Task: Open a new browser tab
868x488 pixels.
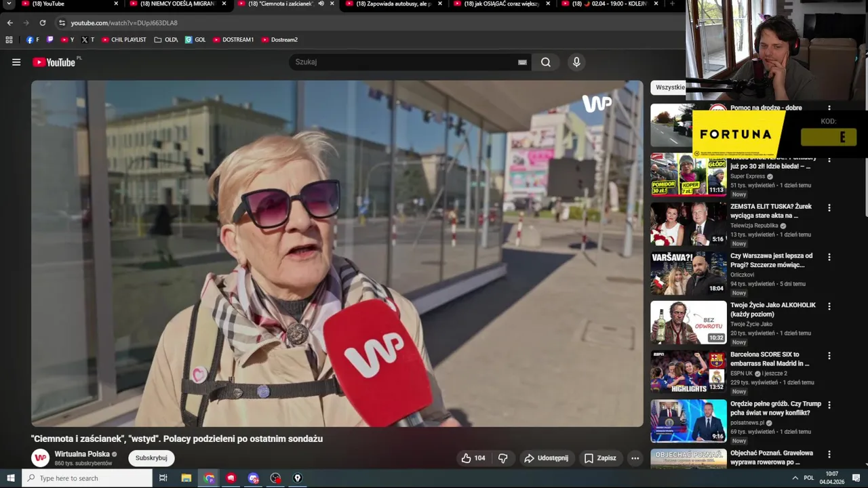Action: [x=672, y=4]
